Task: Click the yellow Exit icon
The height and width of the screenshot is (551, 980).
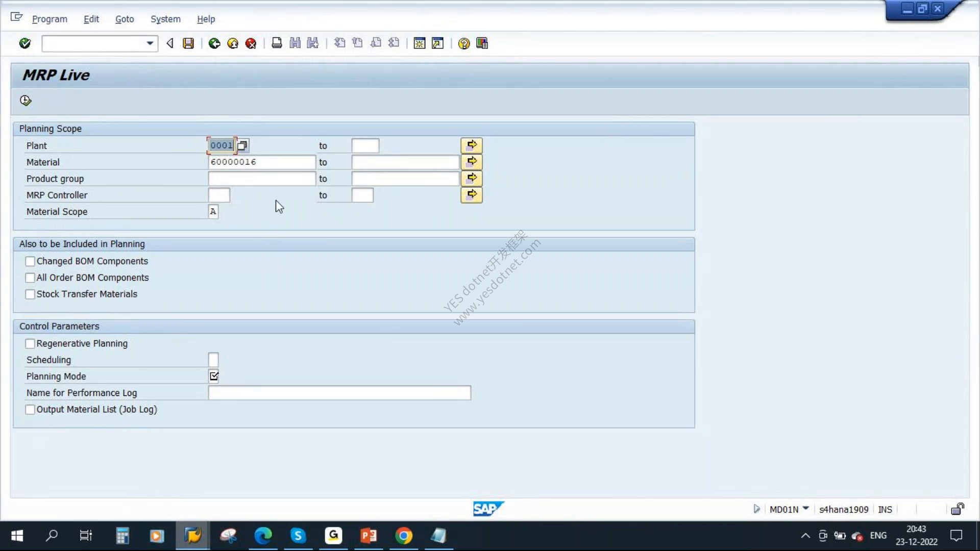Action: coord(233,43)
